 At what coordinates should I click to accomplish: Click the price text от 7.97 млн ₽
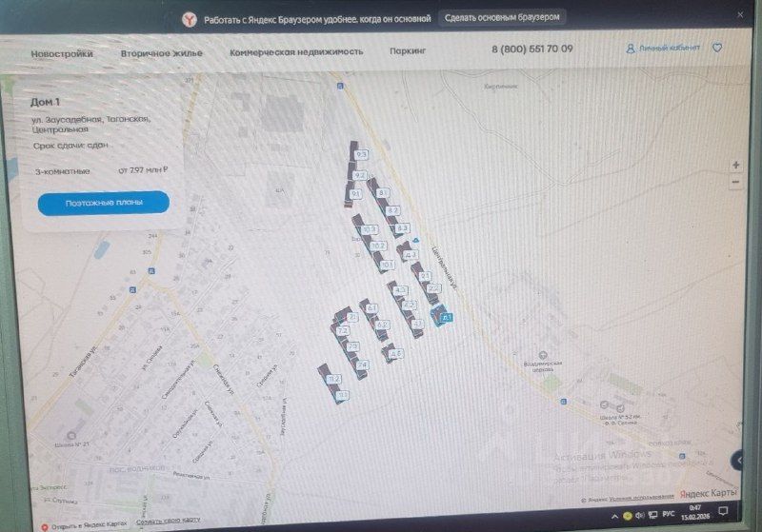(x=143, y=170)
